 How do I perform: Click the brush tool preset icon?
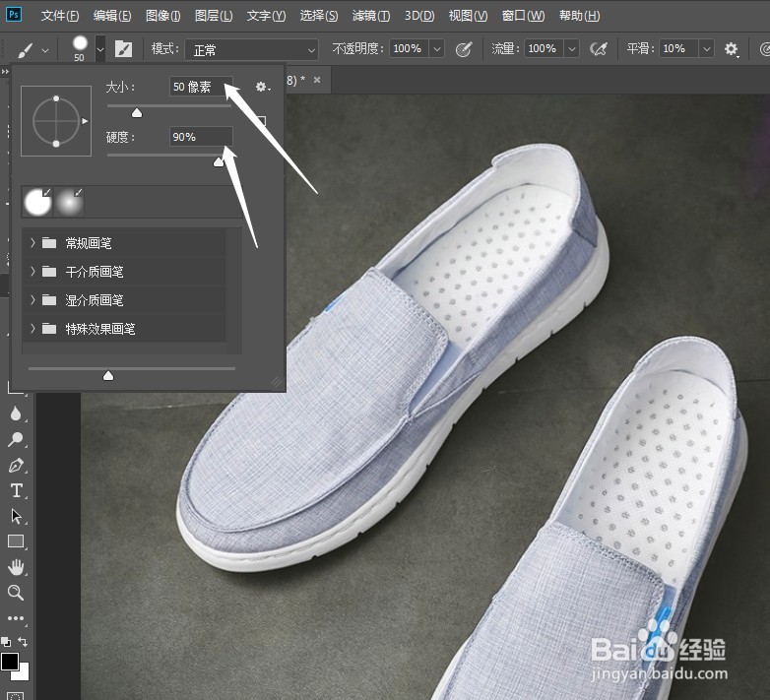click(x=26, y=49)
